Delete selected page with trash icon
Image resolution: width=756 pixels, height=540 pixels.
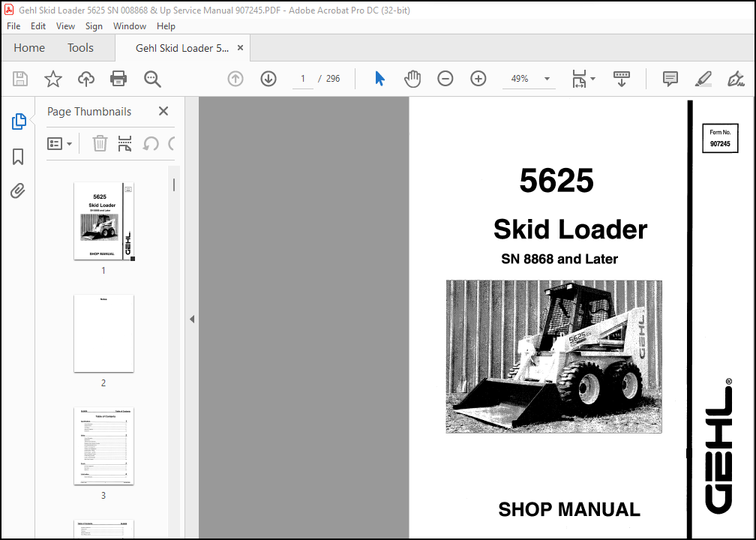point(100,144)
